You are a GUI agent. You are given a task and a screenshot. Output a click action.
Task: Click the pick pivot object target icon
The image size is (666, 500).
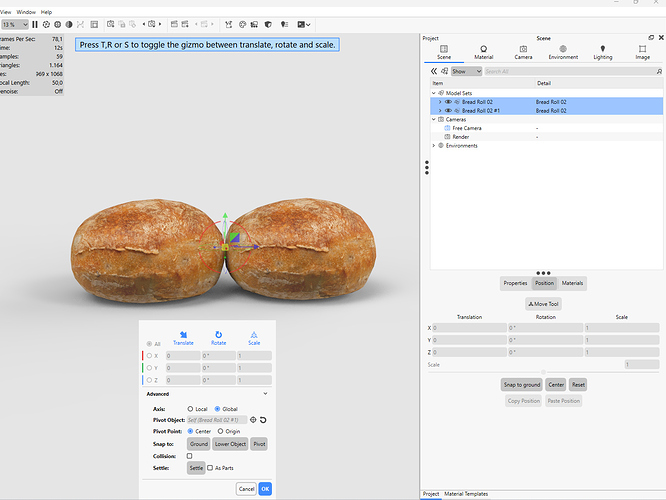(253, 420)
